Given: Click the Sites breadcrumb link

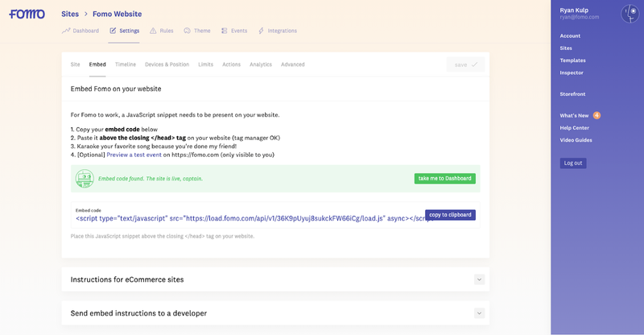Looking at the screenshot, I should [70, 14].
